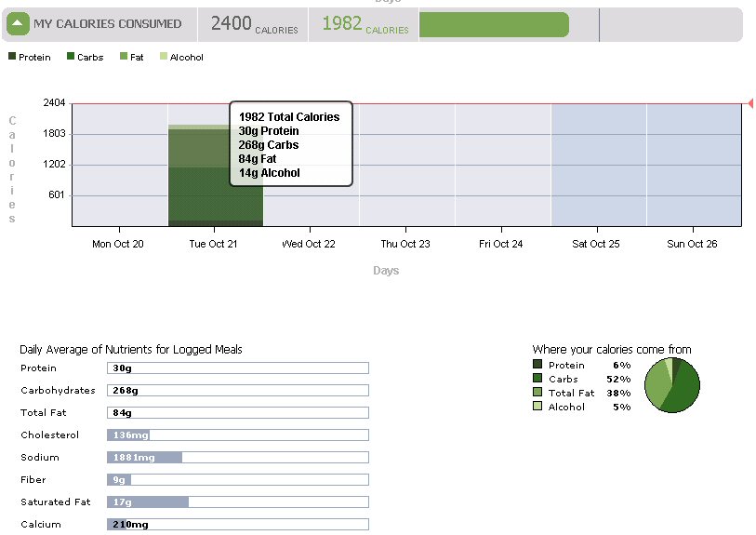Select the Mon Oct 20 day label

click(x=118, y=244)
